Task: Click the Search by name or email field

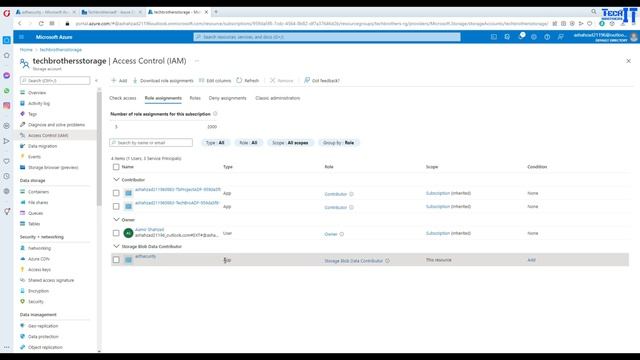Action: coord(151,142)
